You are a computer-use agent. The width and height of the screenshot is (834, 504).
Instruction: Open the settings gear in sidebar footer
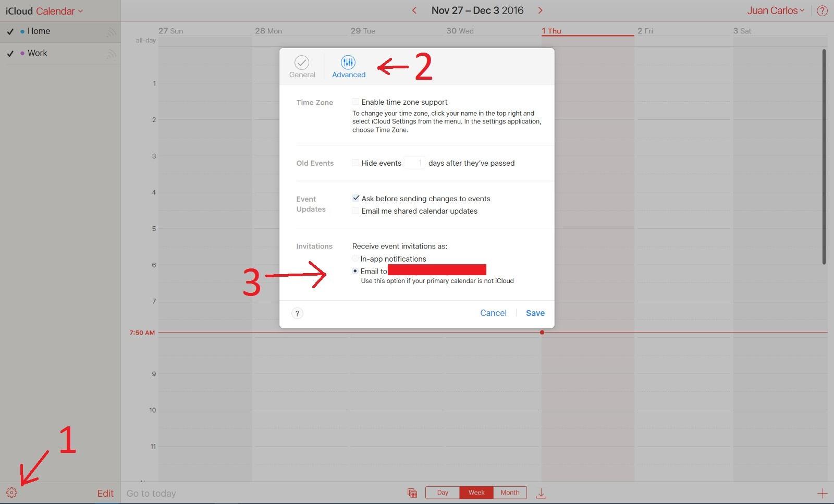11,493
